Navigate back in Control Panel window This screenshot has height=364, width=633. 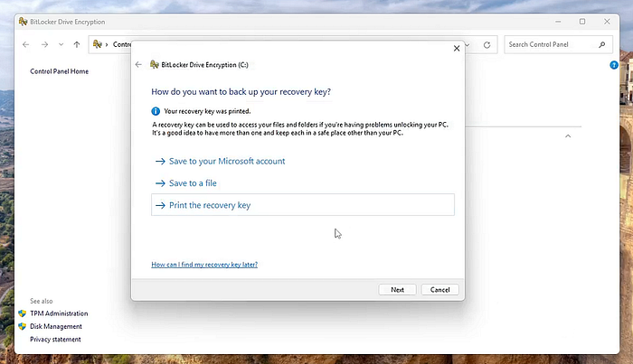point(26,44)
